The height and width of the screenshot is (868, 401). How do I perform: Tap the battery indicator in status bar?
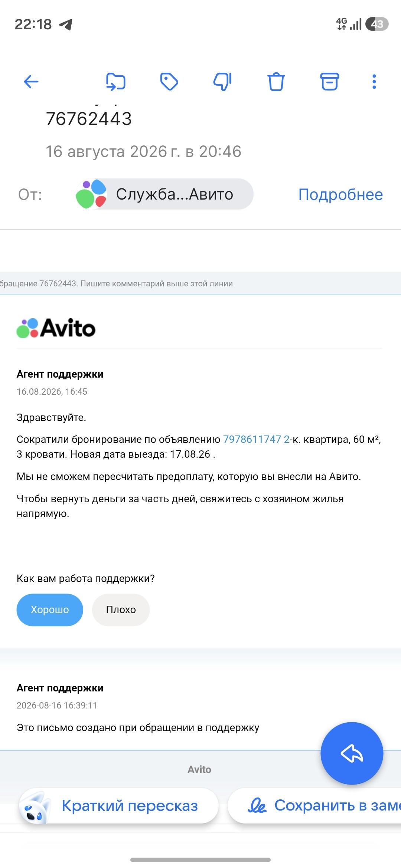(377, 24)
